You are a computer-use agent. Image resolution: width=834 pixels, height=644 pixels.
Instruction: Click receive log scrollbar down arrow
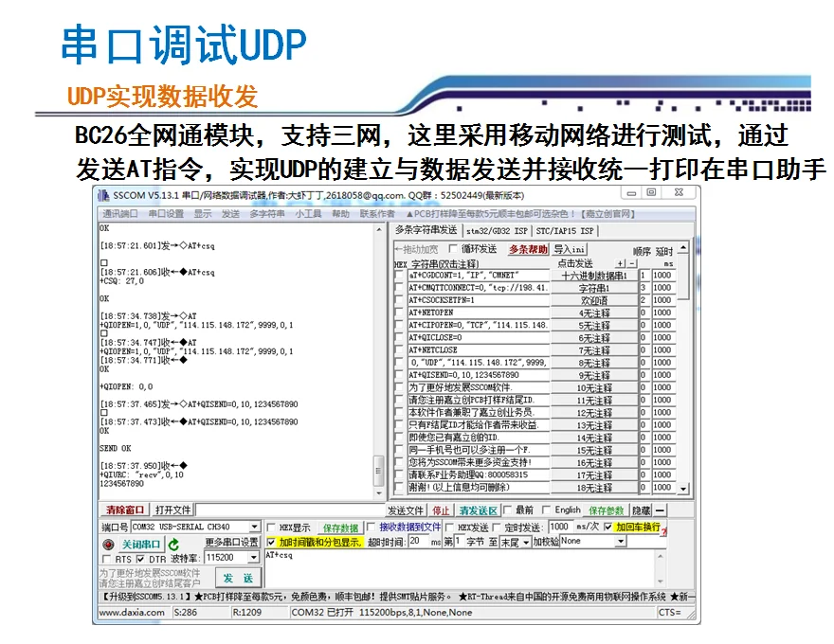(x=379, y=493)
